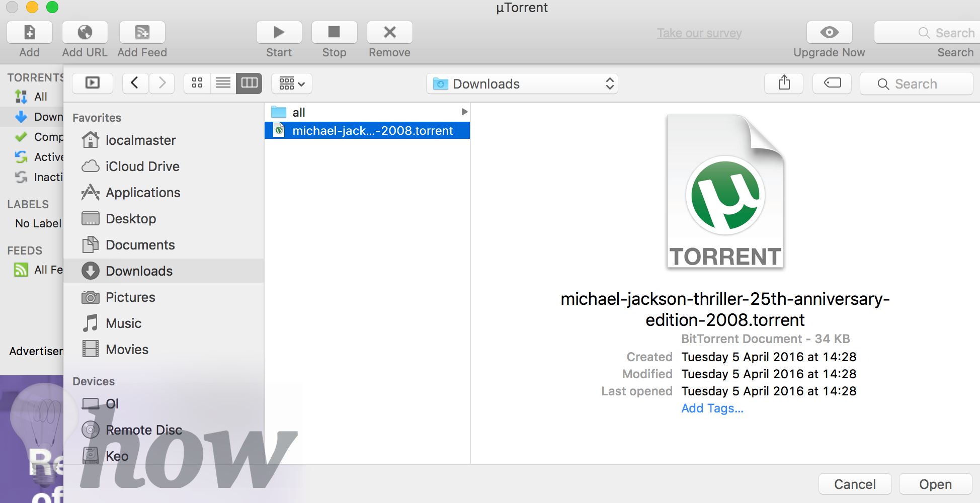Select the 'all' folder
The height and width of the screenshot is (503, 980).
pyautogui.click(x=367, y=112)
